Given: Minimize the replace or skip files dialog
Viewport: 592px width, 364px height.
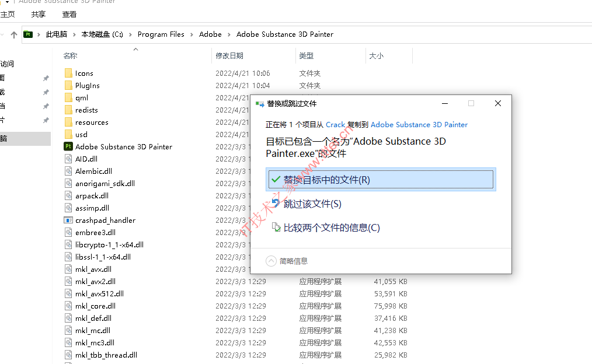Looking at the screenshot, I should pyautogui.click(x=445, y=103).
